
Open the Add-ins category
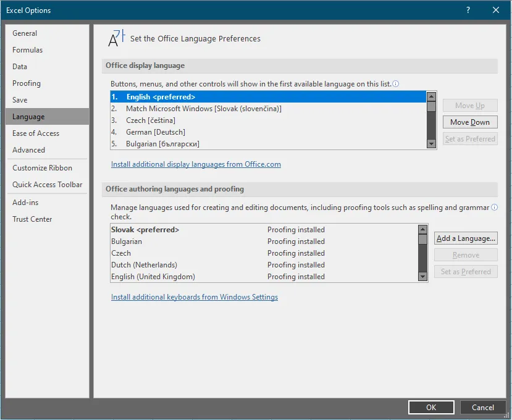(x=47, y=203)
